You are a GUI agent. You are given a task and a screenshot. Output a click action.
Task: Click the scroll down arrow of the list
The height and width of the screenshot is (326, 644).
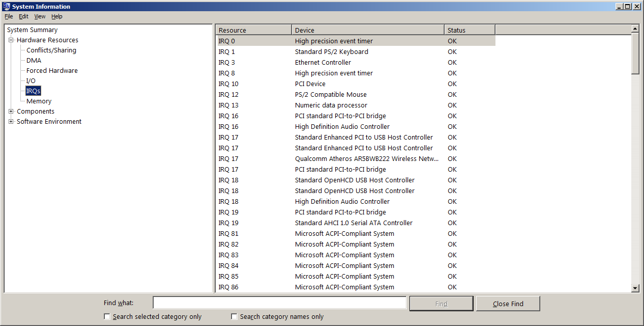pos(635,288)
